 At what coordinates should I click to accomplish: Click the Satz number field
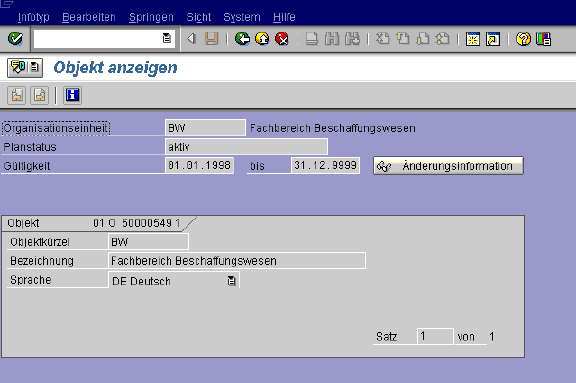(435, 336)
